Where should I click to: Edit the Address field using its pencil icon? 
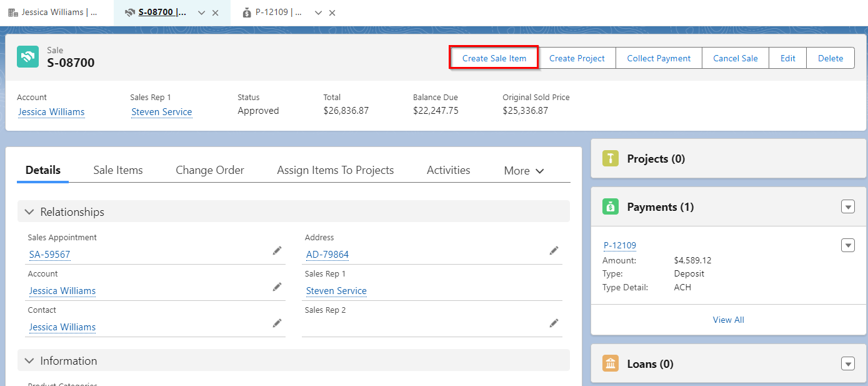[554, 250]
